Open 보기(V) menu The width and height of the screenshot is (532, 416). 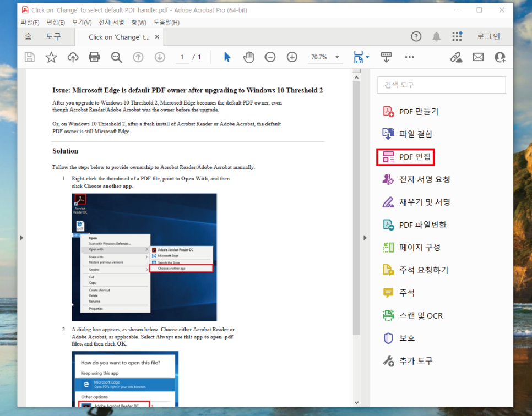(82, 23)
